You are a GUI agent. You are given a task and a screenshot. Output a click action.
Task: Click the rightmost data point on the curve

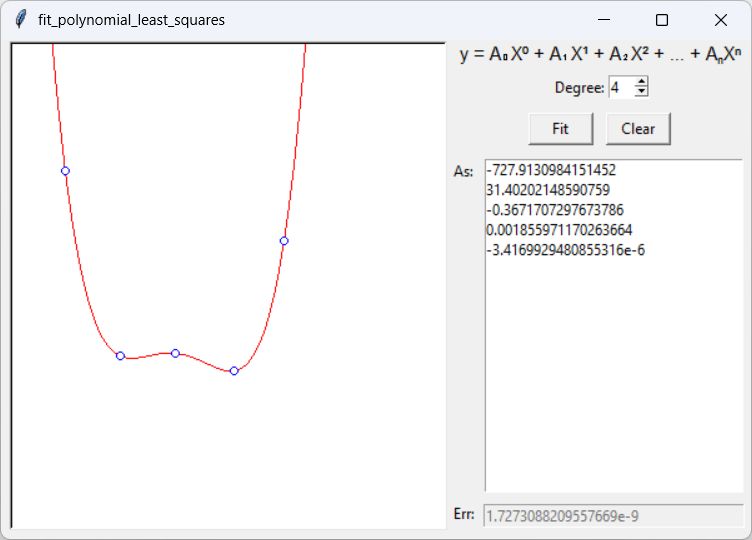tap(284, 241)
